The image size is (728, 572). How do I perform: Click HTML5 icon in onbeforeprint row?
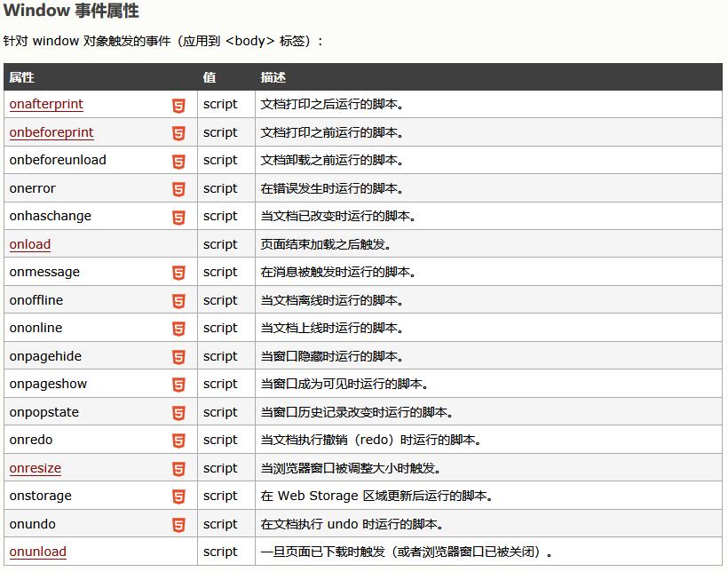click(178, 133)
